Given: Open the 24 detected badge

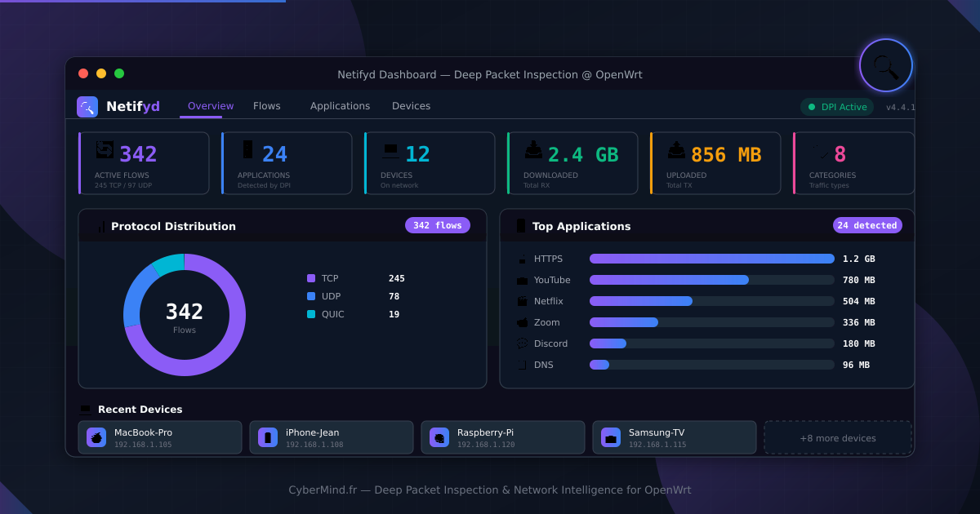Looking at the screenshot, I should coord(866,225).
